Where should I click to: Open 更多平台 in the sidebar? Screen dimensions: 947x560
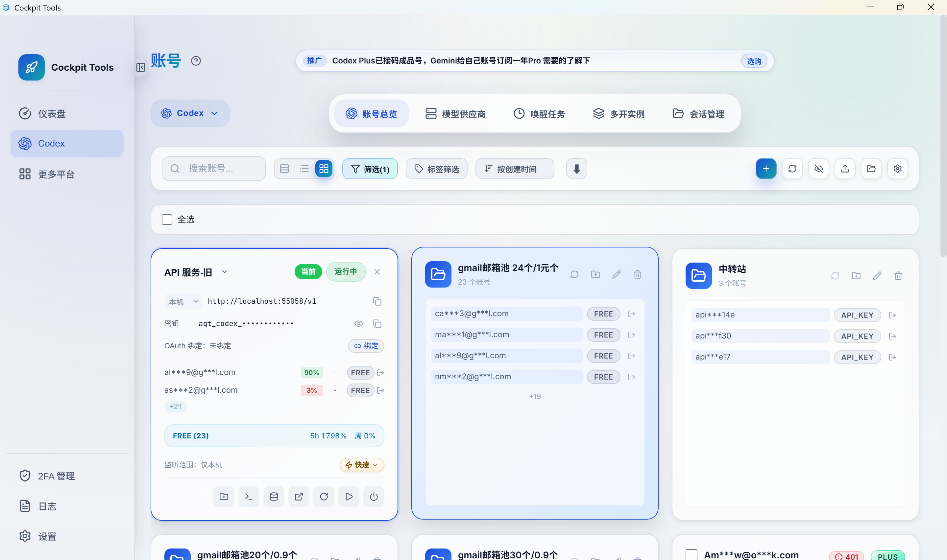[67, 174]
